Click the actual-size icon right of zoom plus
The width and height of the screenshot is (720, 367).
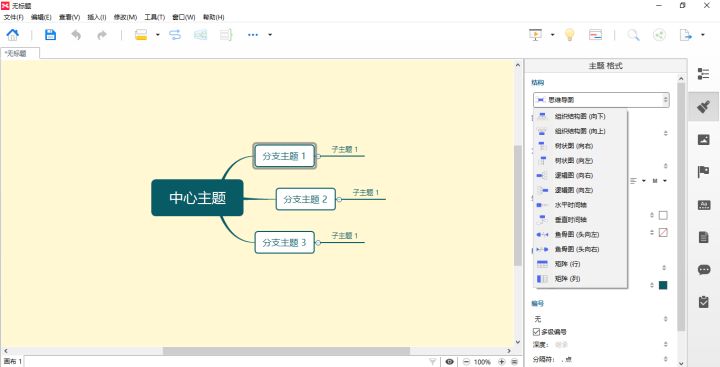(515, 362)
